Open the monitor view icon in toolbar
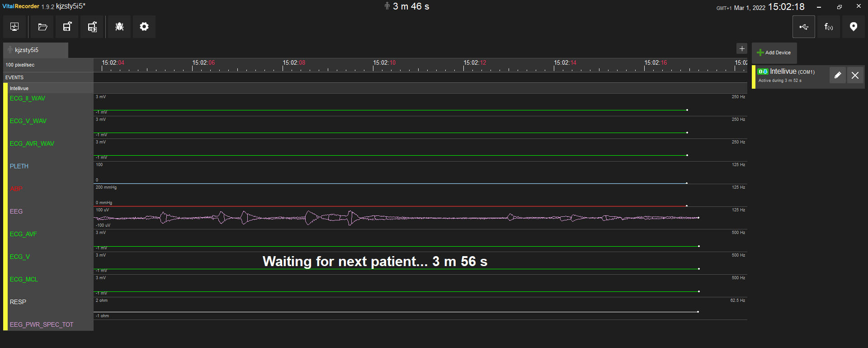 tap(14, 27)
